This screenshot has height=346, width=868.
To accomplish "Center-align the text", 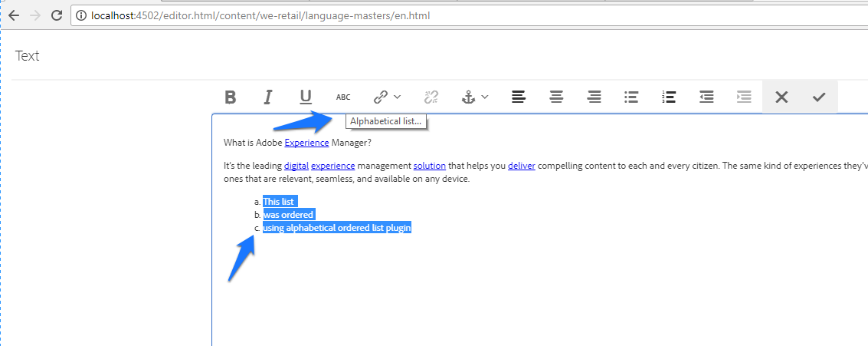I will click(556, 97).
